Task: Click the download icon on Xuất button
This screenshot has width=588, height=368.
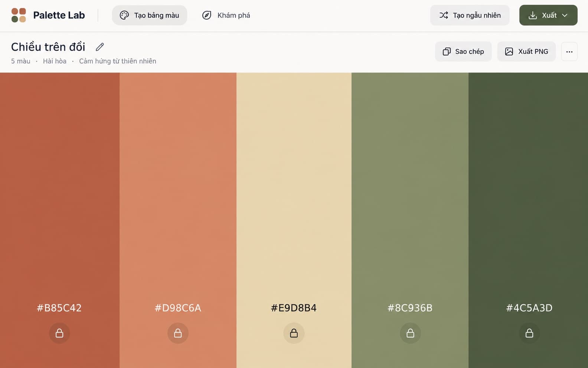Action: pyautogui.click(x=533, y=15)
